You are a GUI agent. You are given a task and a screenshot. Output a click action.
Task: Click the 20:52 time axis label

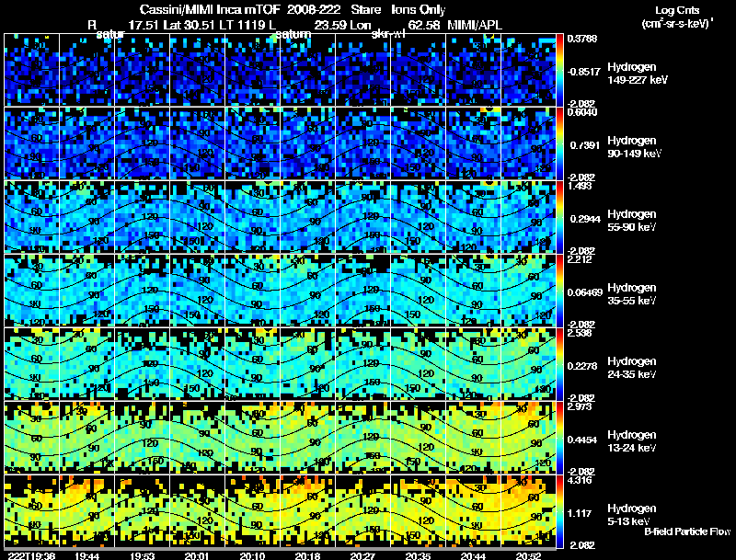coord(528,555)
